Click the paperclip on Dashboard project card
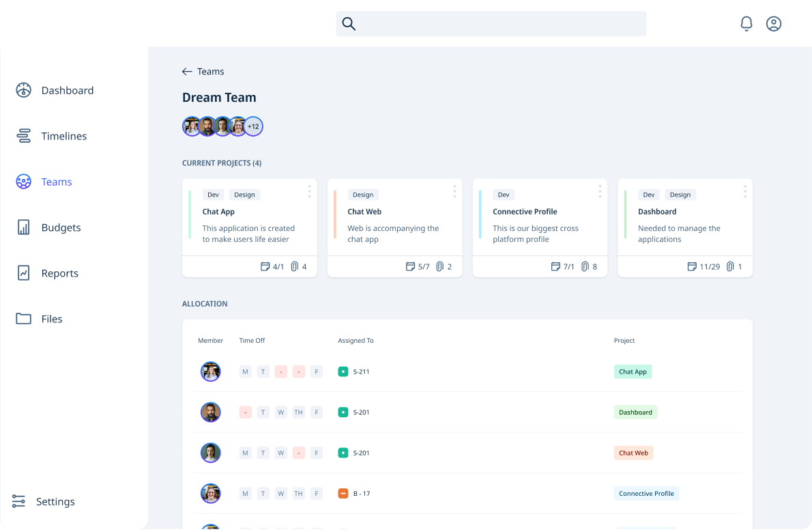The width and height of the screenshot is (812, 530). 729,266
